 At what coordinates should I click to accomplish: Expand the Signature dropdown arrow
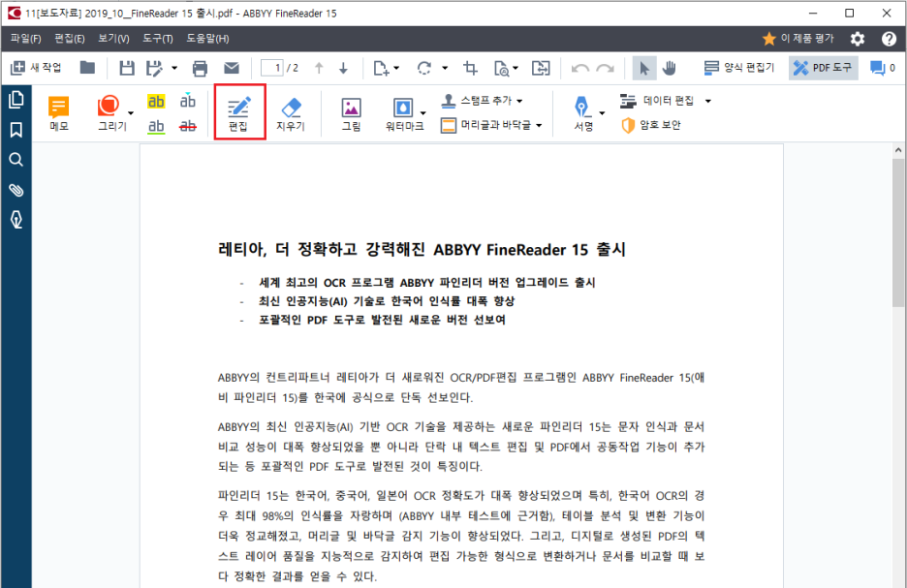602,113
